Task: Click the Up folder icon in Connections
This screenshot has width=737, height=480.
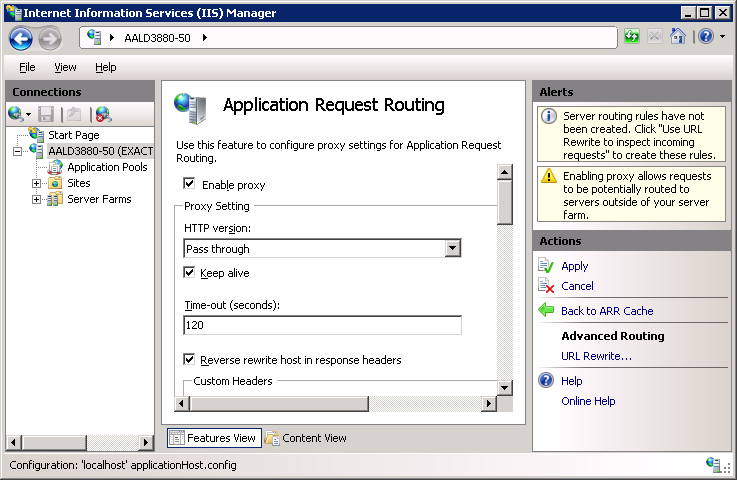Action: click(x=74, y=114)
